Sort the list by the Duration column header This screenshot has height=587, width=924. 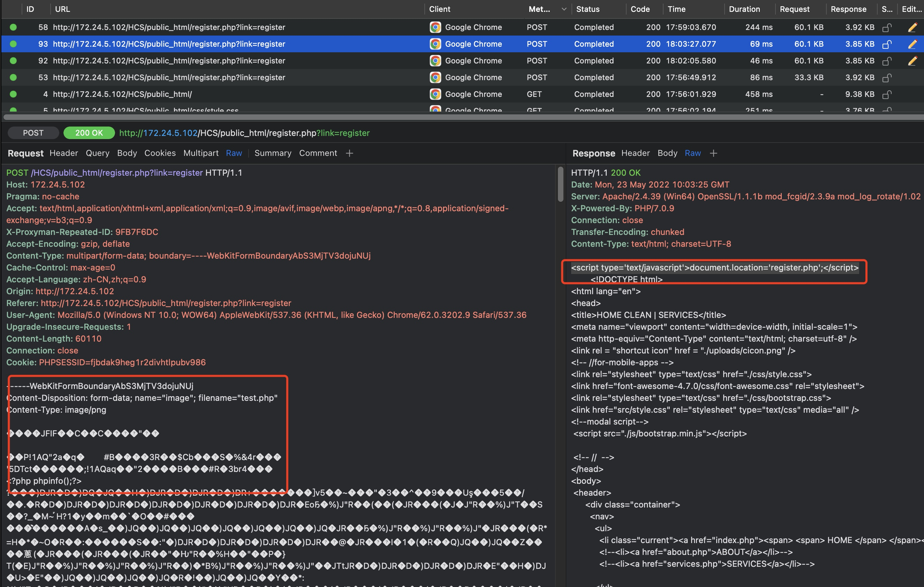click(x=744, y=9)
